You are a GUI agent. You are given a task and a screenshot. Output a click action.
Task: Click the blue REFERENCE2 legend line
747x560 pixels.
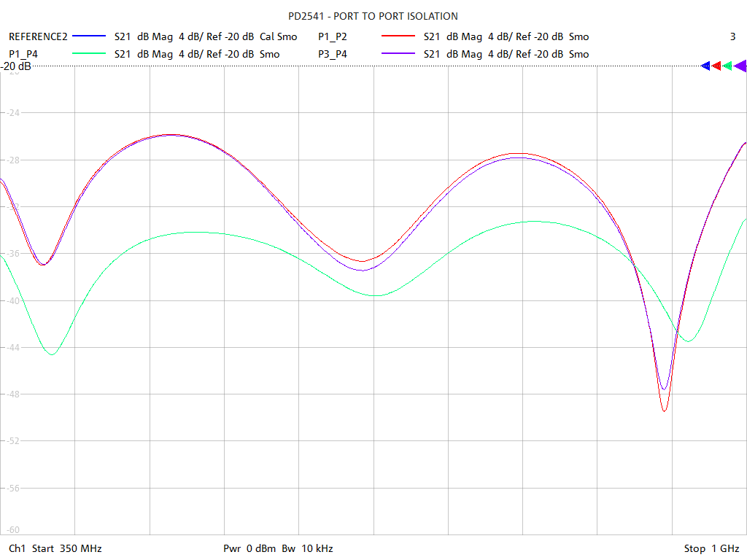[x=88, y=36]
